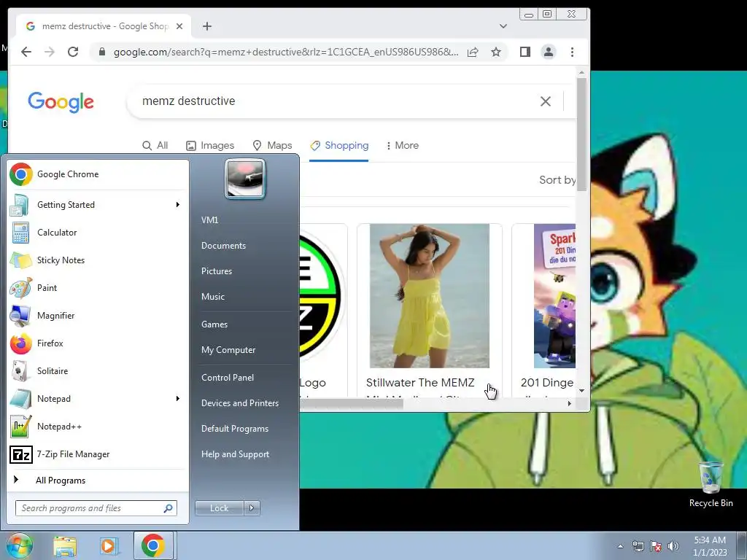Open Pictures from Start menu

[x=216, y=271]
